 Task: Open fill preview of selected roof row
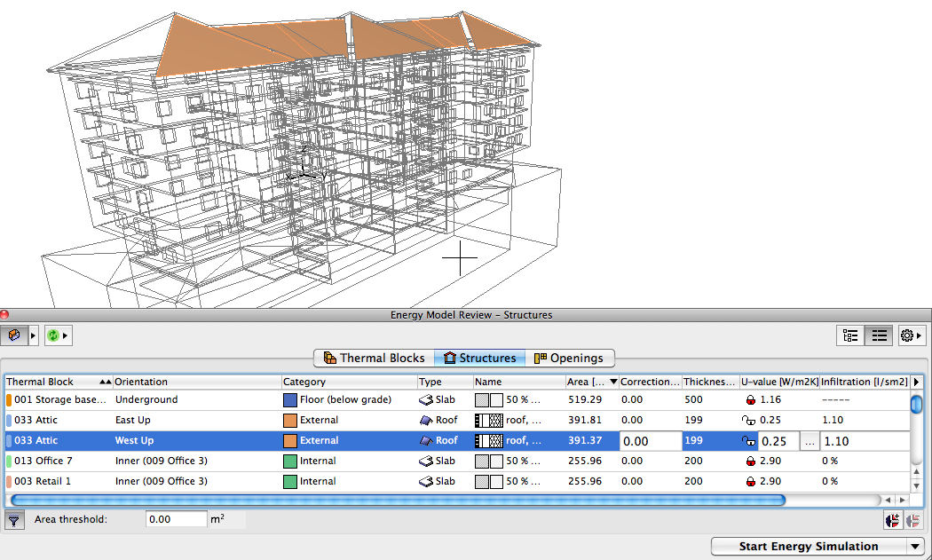489,440
